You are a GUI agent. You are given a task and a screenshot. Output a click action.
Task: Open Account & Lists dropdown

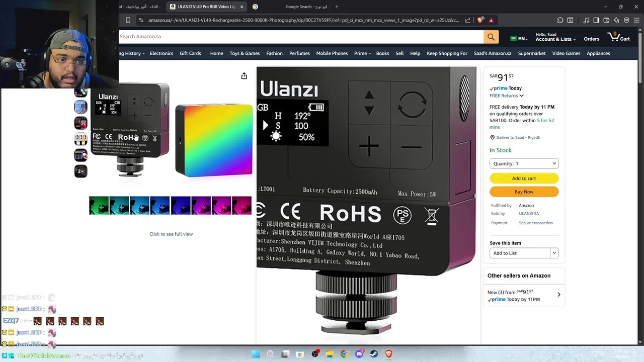[555, 37]
